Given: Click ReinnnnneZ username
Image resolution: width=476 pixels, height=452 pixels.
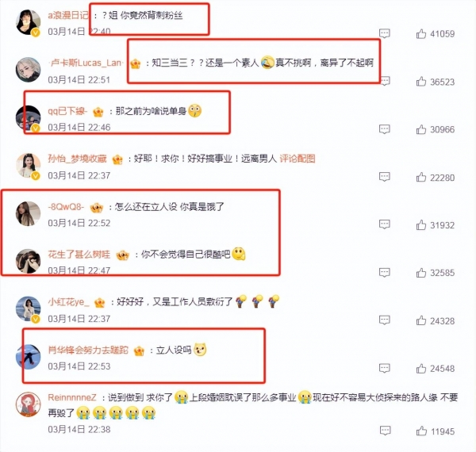Looking at the screenshot, I should [x=72, y=397].
